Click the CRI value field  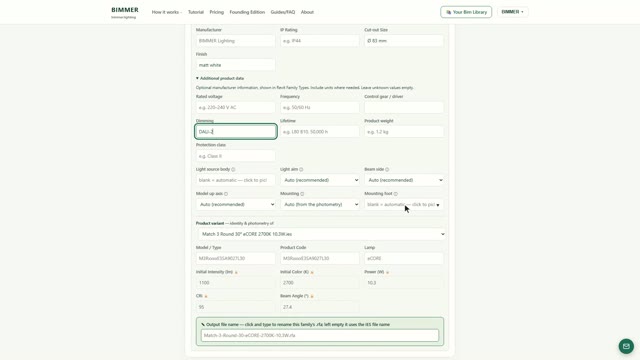[x=235, y=307]
